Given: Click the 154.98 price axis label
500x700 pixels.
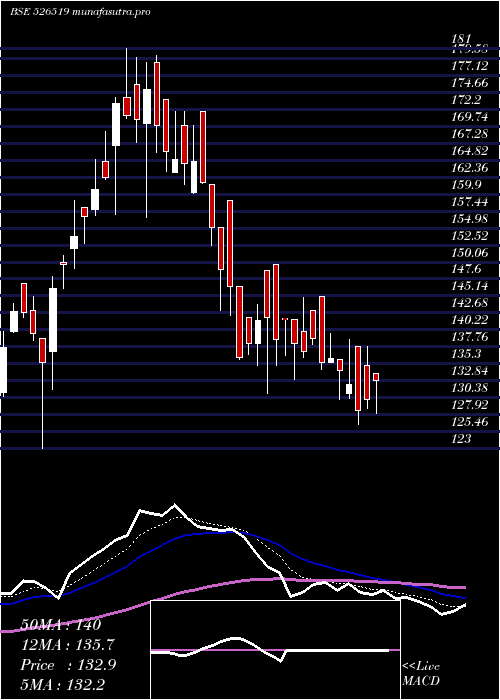Looking at the screenshot, I should [470, 219].
